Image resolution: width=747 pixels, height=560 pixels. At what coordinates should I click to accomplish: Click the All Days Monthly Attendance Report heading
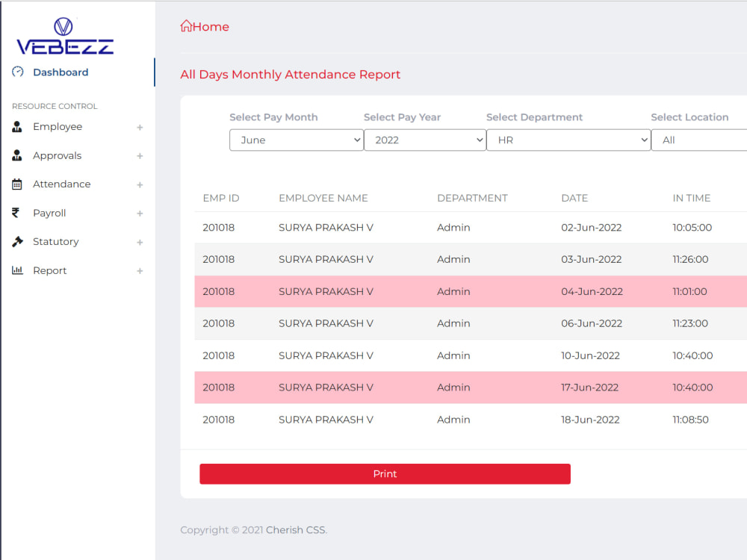click(x=290, y=75)
